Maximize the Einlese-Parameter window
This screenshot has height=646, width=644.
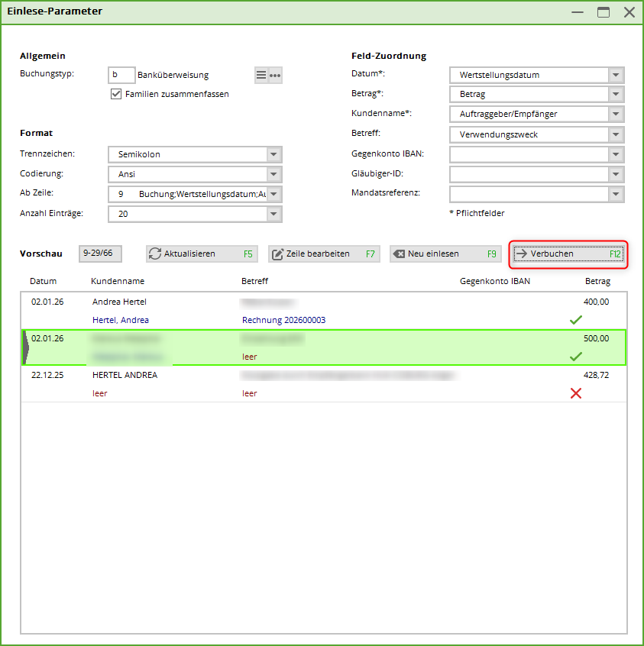click(x=604, y=12)
